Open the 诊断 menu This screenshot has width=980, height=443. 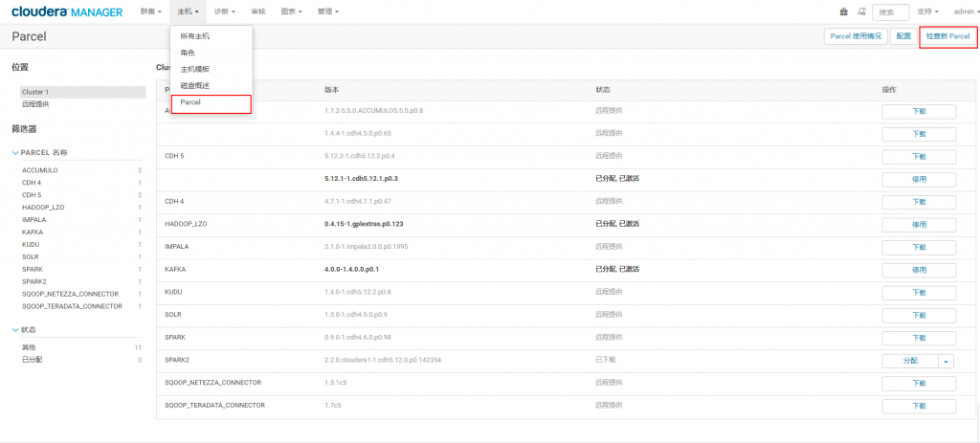[x=224, y=11]
